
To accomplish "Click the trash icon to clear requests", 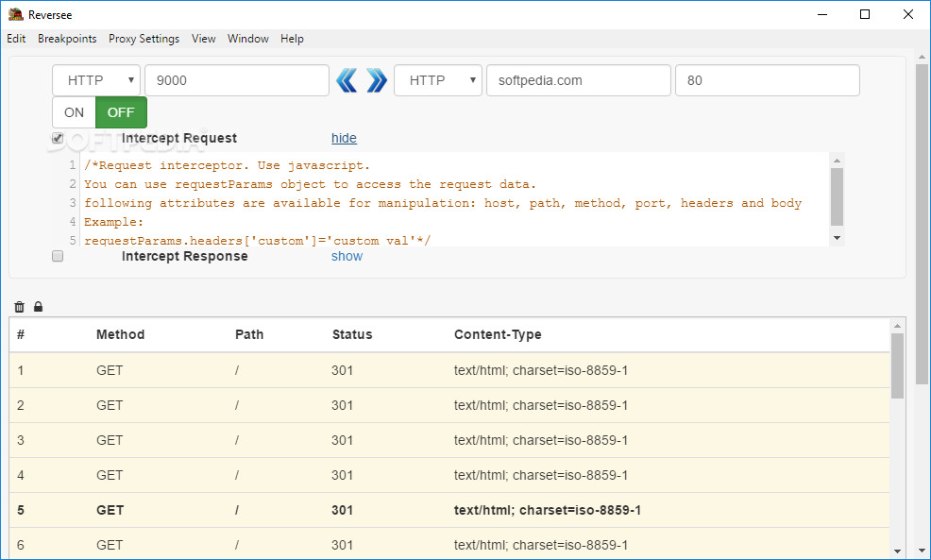I will tap(20, 306).
